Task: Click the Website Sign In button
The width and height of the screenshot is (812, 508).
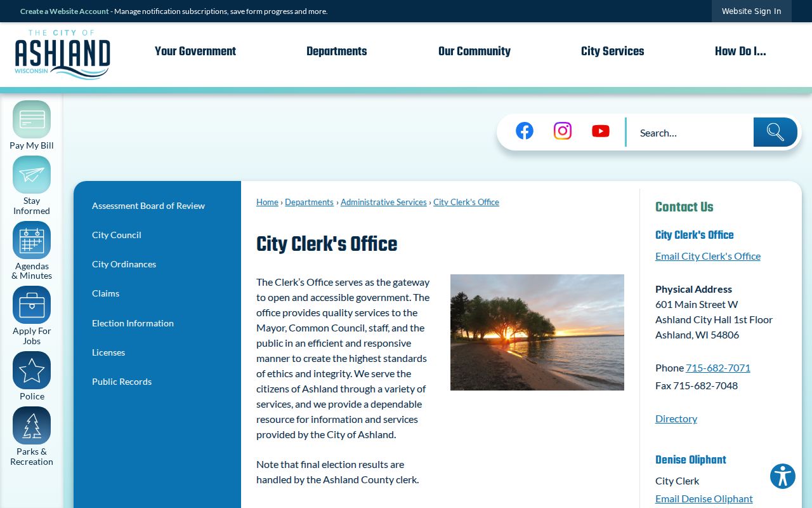Action: pyautogui.click(x=752, y=11)
